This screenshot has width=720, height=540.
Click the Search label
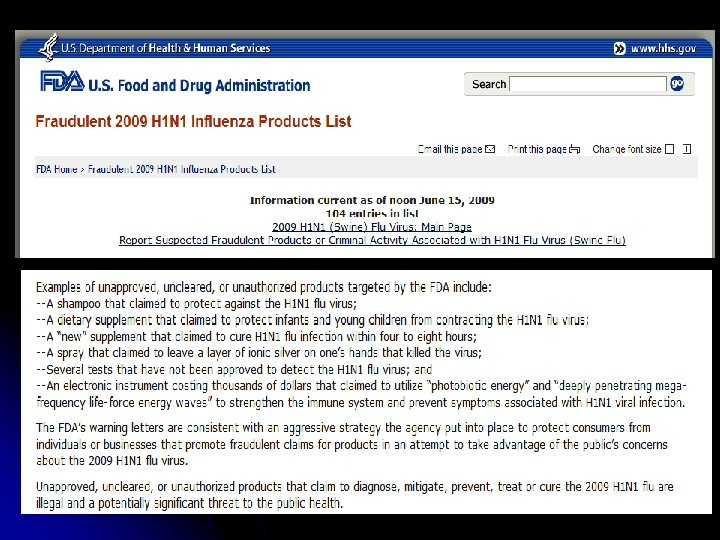[489, 84]
